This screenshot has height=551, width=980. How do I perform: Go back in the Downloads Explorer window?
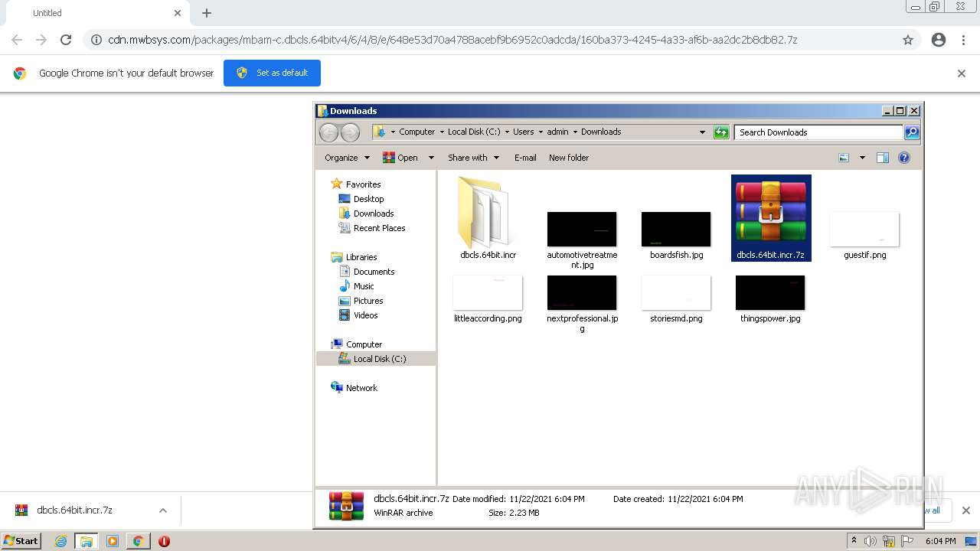(x=328, y=132)
